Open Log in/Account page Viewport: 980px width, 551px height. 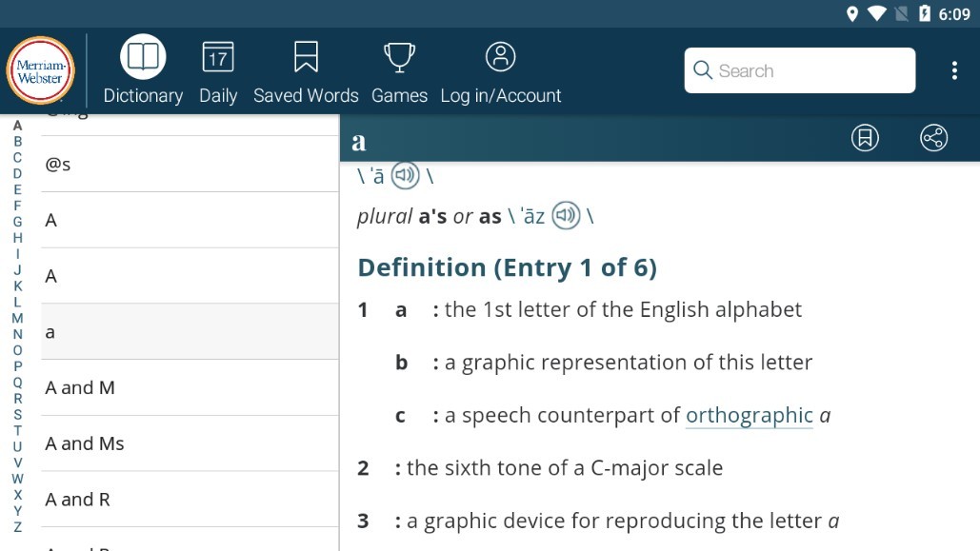point(500,71)
